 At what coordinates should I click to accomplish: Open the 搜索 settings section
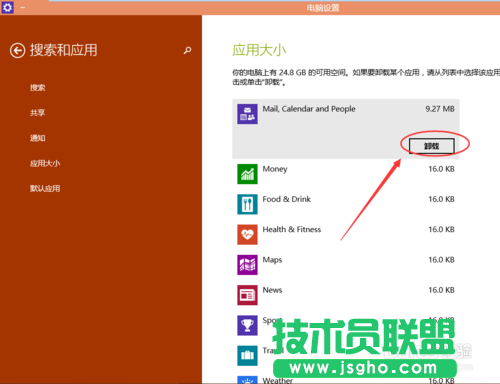[x=38, y=88]
